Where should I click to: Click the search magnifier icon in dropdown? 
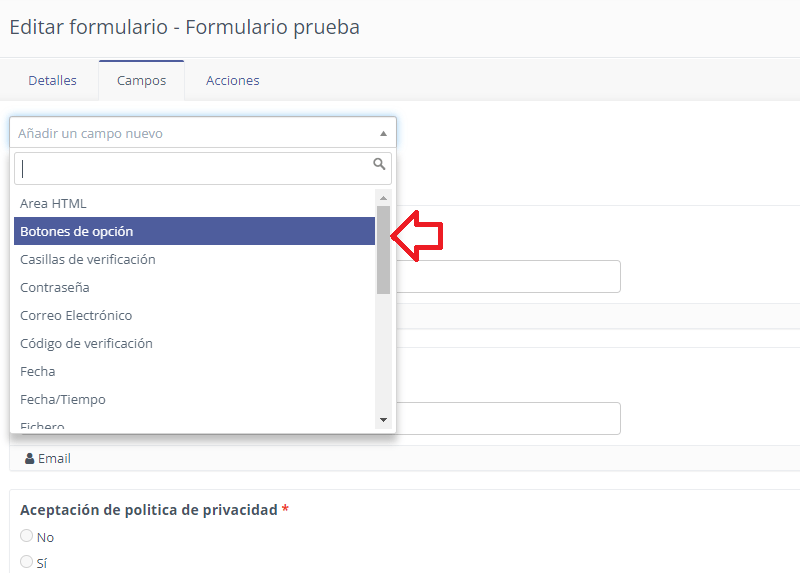click(x=379, y=164)
